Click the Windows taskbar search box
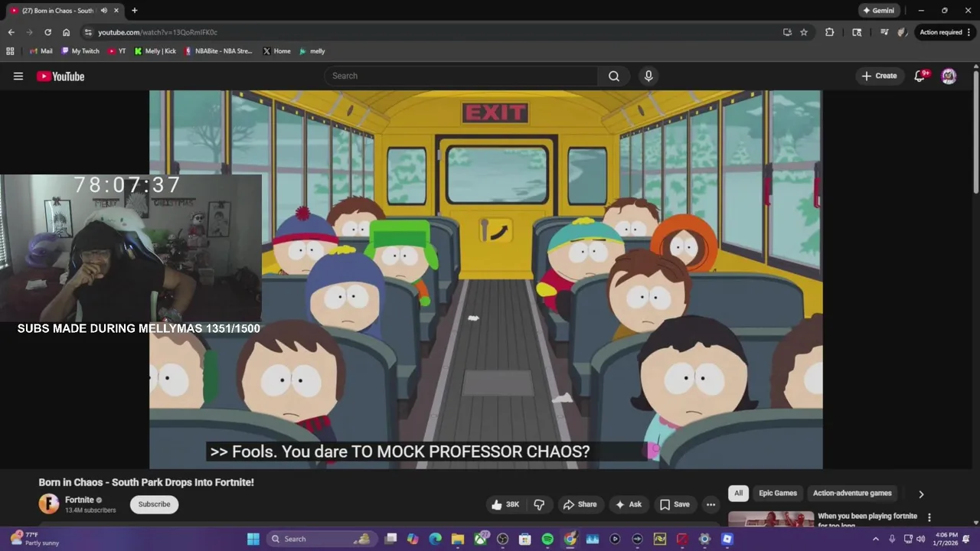980x551 pixels. [322, 539]
